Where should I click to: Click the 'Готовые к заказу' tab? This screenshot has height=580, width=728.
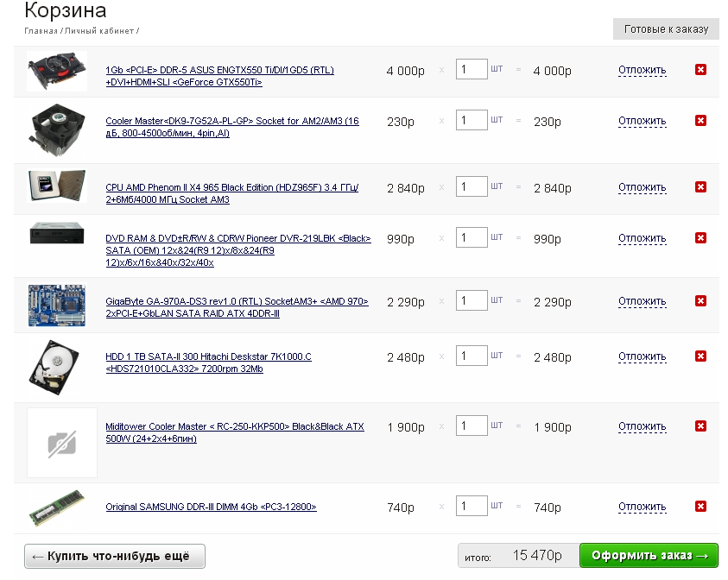tap(666, 29)
